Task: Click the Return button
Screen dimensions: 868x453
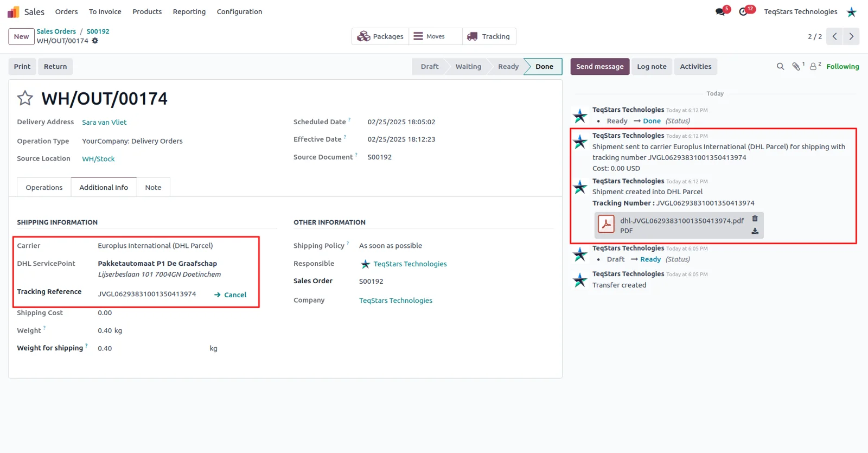Action: coord(55,66)
